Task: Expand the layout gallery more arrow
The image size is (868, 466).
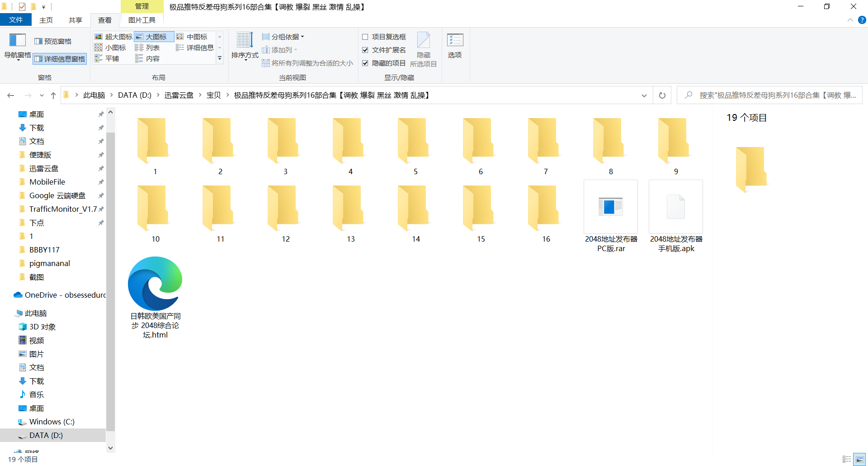Action: (220, 58)
